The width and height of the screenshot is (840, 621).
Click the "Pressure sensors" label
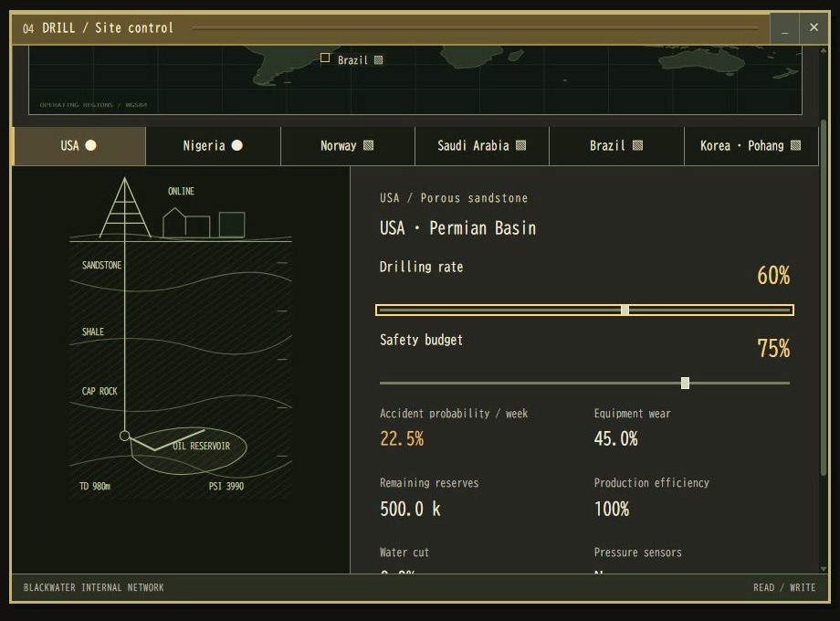638,553
